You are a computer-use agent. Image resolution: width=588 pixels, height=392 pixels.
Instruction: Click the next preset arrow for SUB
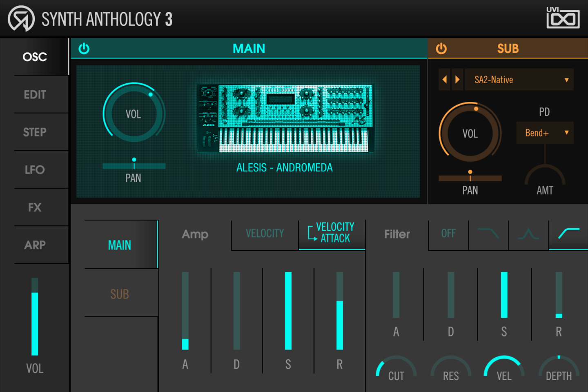click(x=457, y=79)
